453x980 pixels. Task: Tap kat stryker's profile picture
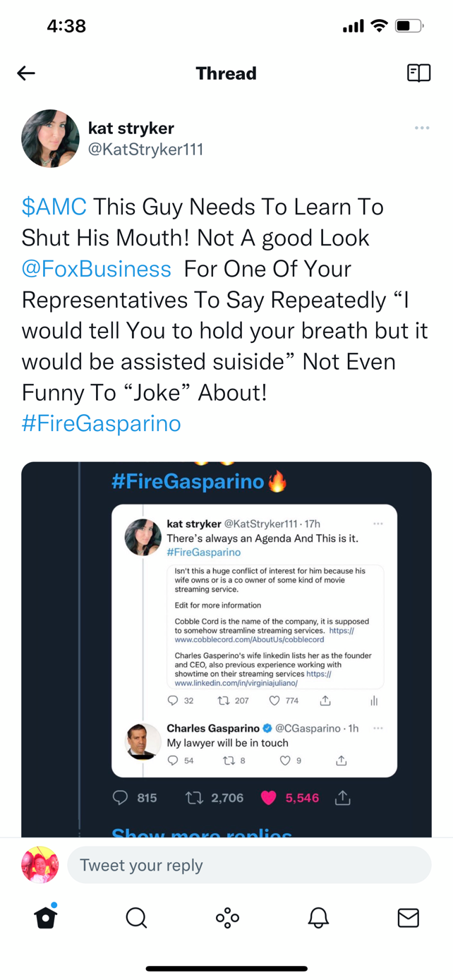50,138
